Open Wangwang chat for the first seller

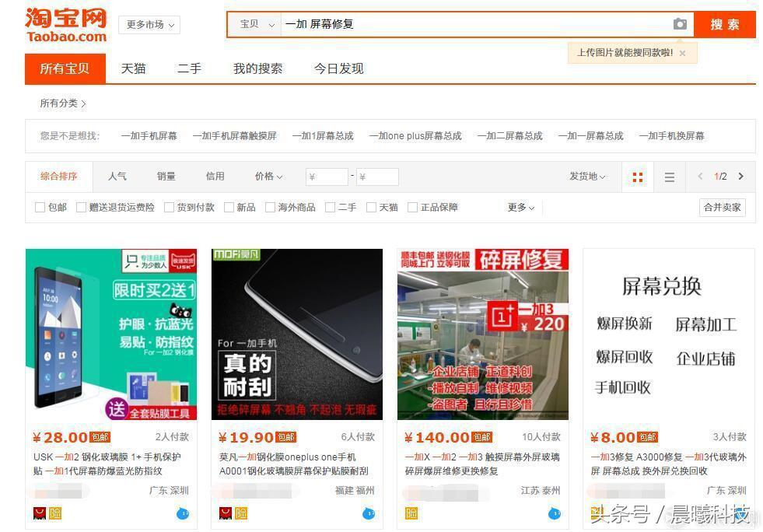tap(184, 513)
